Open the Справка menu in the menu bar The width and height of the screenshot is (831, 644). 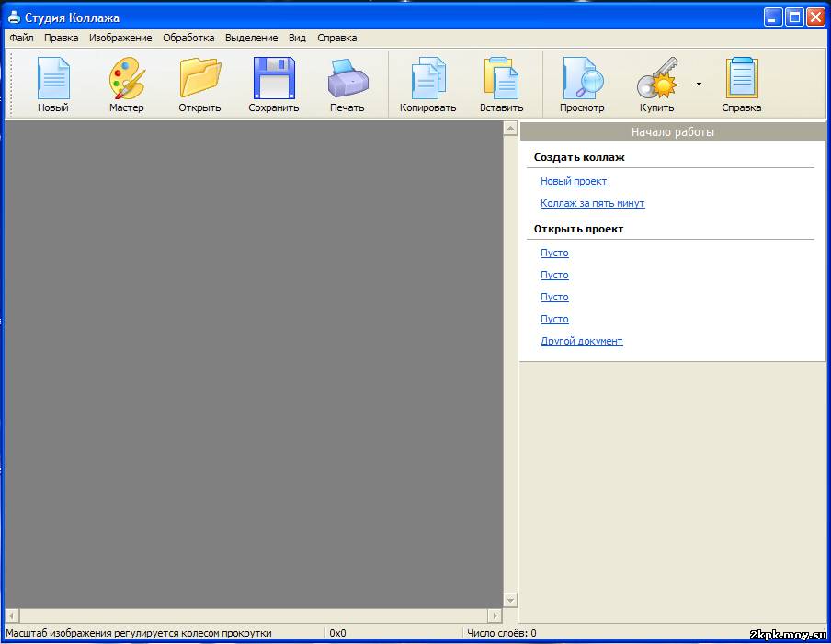pos(337,39)
